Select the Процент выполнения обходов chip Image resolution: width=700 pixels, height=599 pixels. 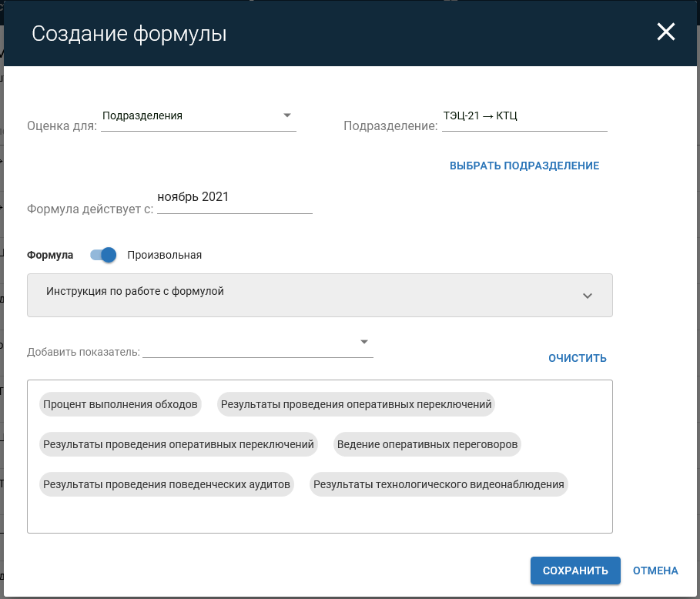(120, 404)
